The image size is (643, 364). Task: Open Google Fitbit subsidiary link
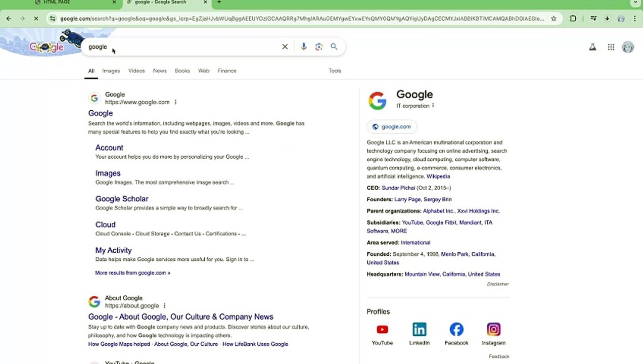tap(441, 222)
